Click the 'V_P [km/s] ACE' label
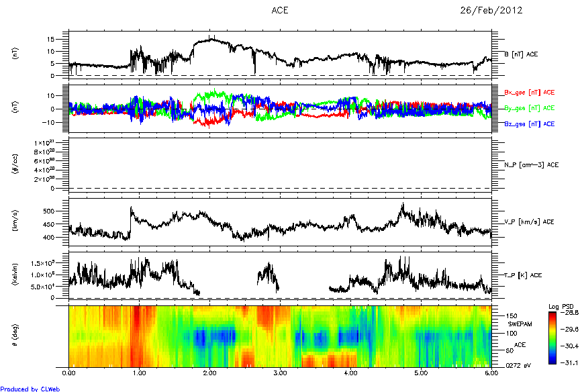 coord(530,222)
